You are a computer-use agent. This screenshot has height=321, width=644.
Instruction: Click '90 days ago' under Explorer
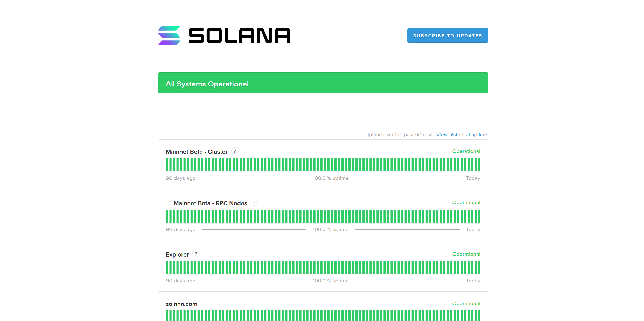[x=181, y=281]
